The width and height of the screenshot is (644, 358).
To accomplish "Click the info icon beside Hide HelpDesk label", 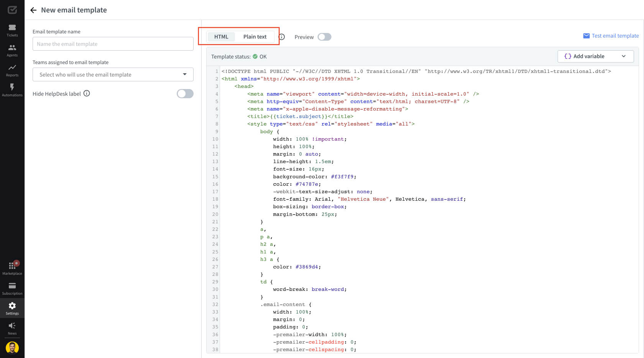I will point(87,93).
